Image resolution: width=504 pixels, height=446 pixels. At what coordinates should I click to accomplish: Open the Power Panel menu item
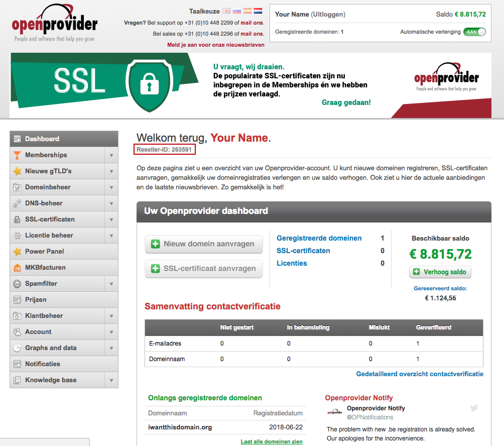[x=64, y=252]
